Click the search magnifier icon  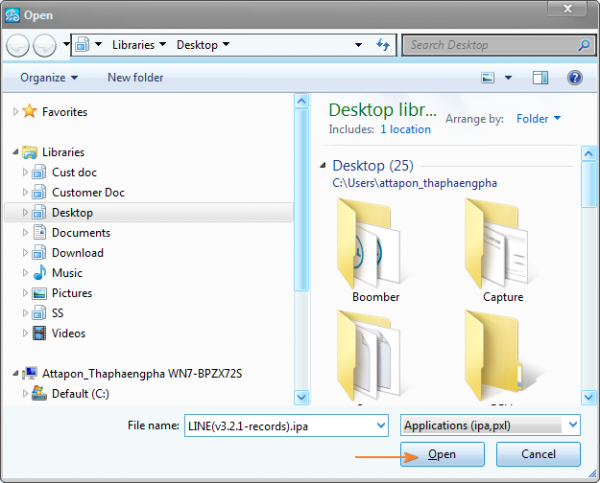pos(584,45)
